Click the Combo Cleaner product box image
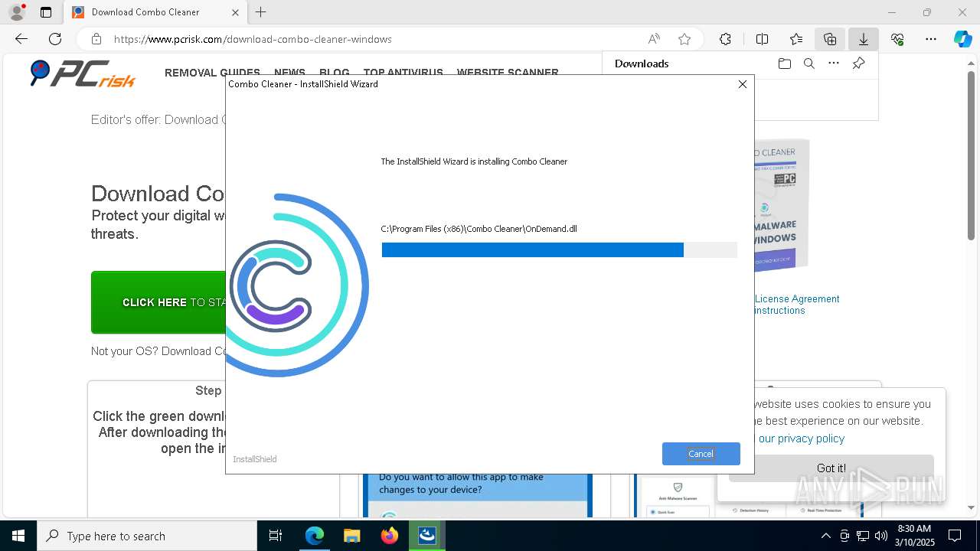 tap(782, 205)
